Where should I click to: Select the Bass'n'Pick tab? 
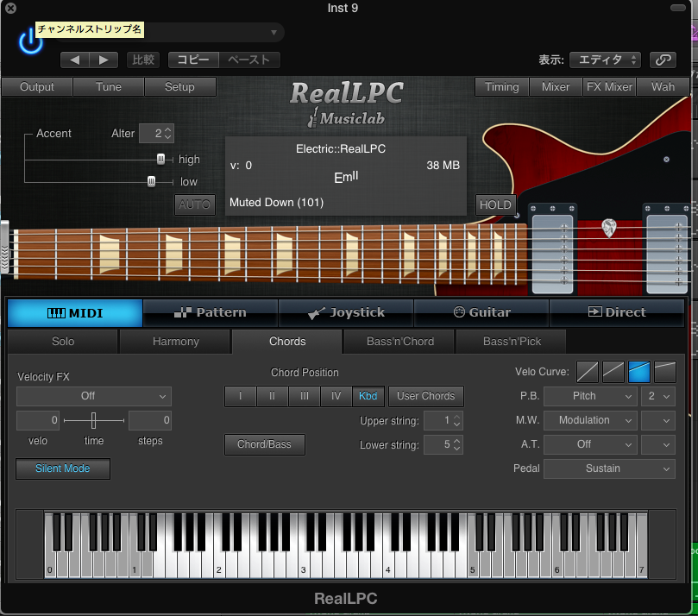pos(512,342)
